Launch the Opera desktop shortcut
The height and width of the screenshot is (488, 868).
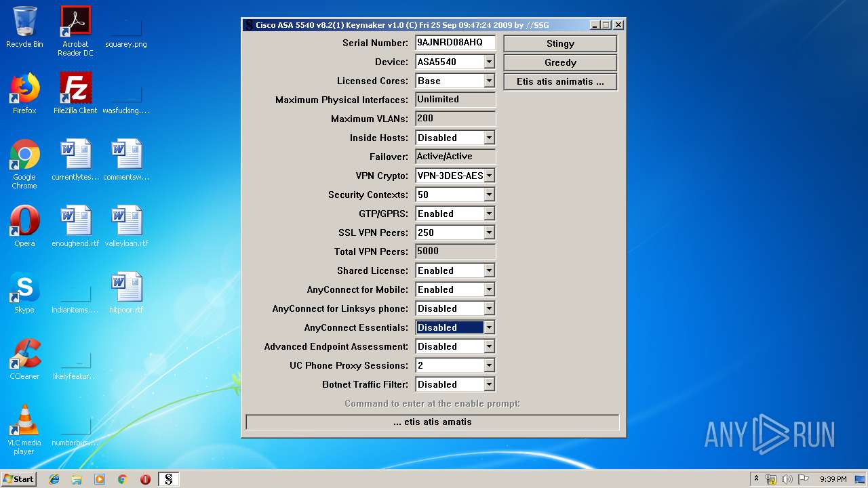[x=24, y=226]
